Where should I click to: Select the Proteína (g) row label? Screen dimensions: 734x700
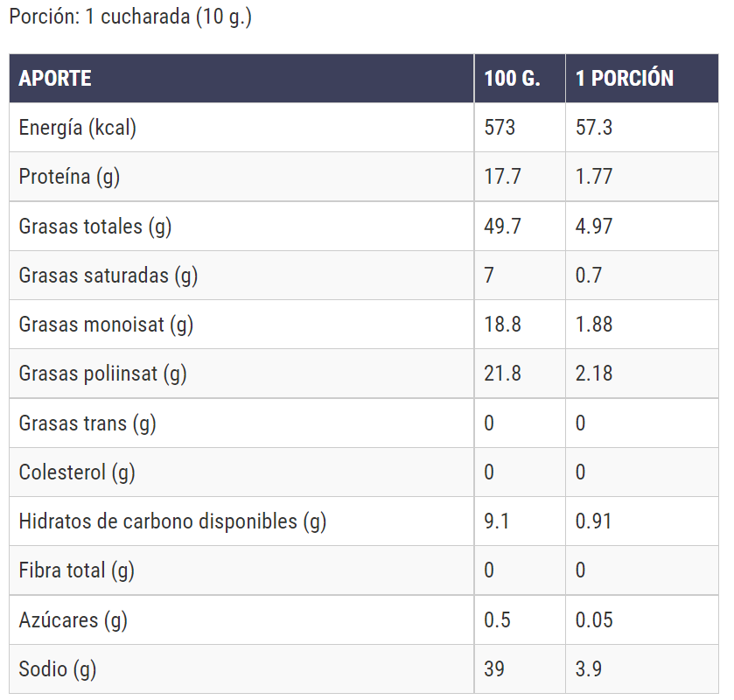pos(69,177)
